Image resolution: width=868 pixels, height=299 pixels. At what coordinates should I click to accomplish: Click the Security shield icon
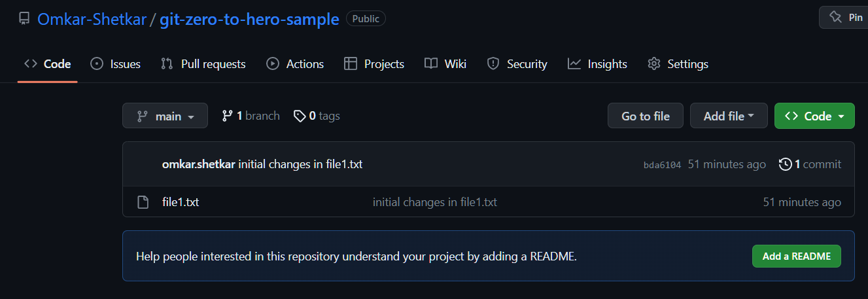tap(493, 63)
